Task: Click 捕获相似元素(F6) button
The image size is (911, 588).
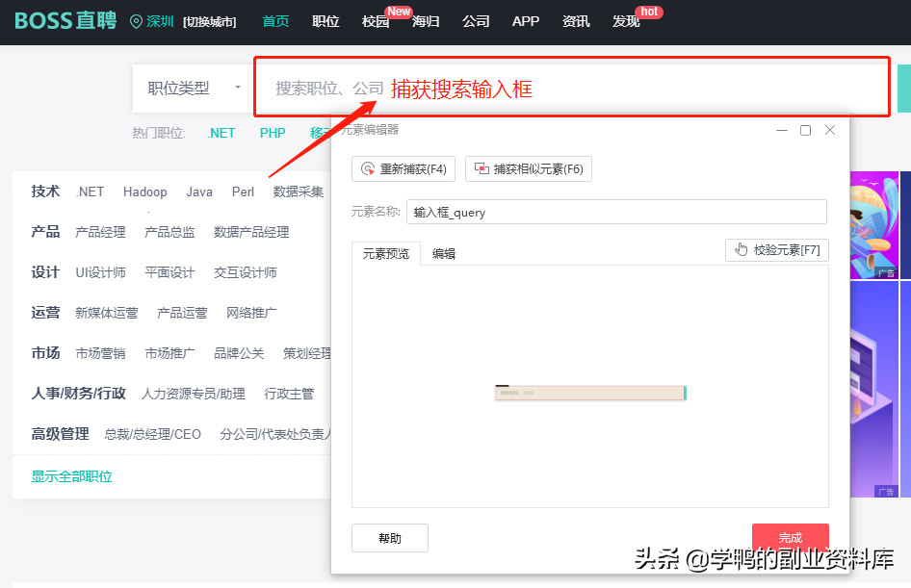Action: (529, 169)
